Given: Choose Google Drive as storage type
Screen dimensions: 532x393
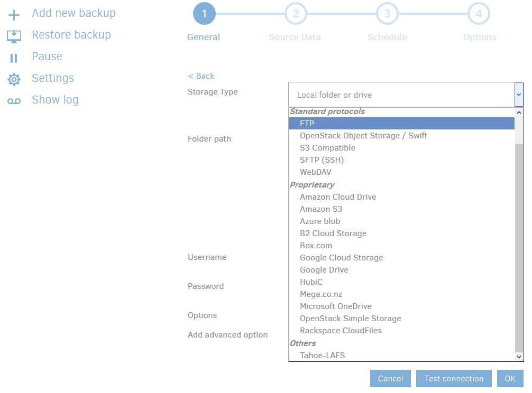Looking at the screenshot, I should 324,270.
